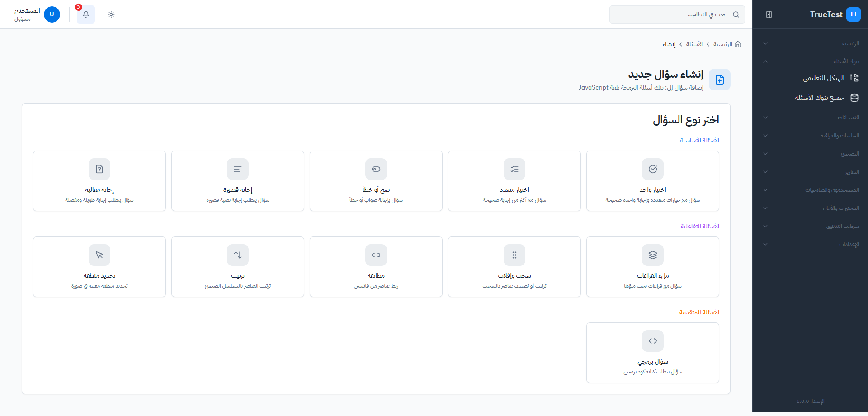868x416 pixels.
Task: Toggle the light/dark theme sun icon
Action: click(x=111, y=14)
